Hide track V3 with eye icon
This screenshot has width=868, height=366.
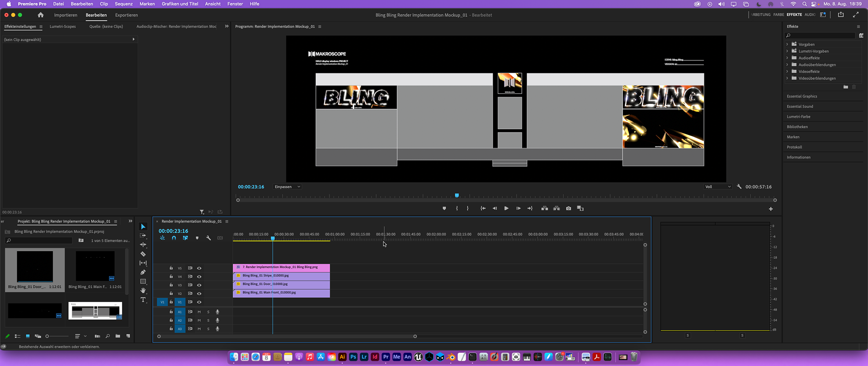[199, 285]
